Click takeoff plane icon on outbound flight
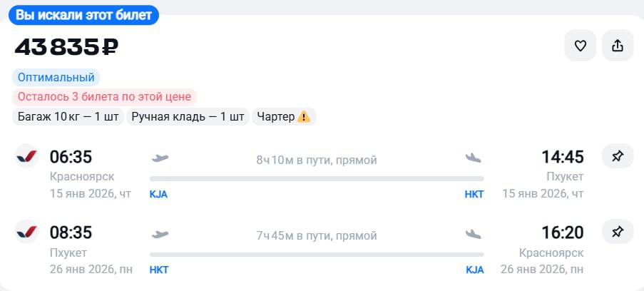This screenshot has height=291, width=644. [x=160, y=158]
